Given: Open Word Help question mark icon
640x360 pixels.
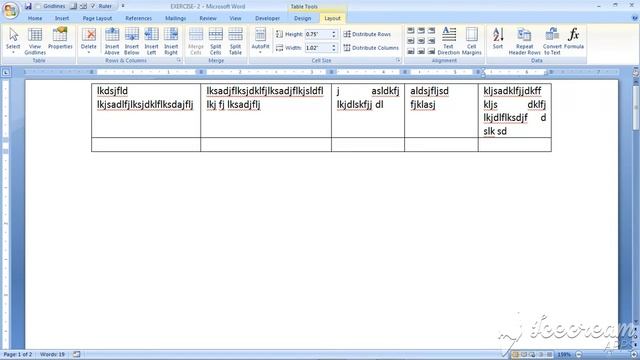Looking at the screenshot, I should [x=635, y=18].
